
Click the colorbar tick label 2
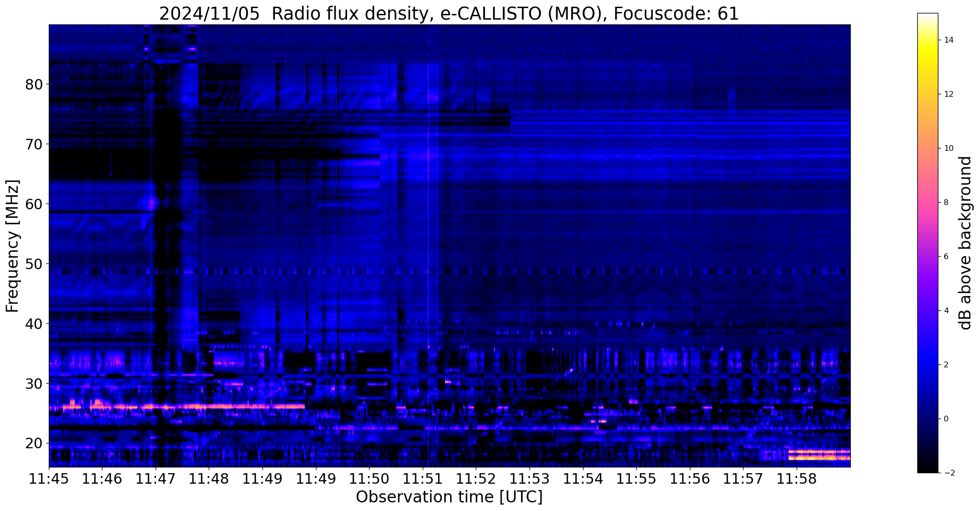[x=946, y=365]
